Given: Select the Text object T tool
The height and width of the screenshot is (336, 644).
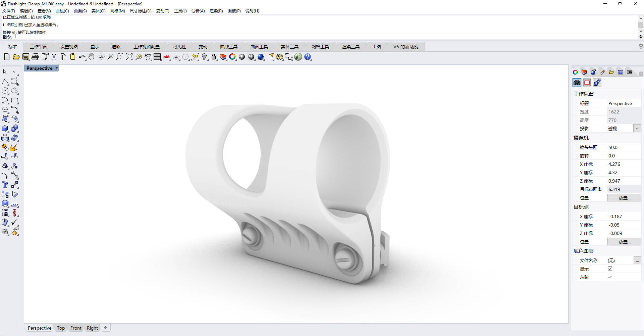Looking at the screenshot, I should tap(5, 185).
